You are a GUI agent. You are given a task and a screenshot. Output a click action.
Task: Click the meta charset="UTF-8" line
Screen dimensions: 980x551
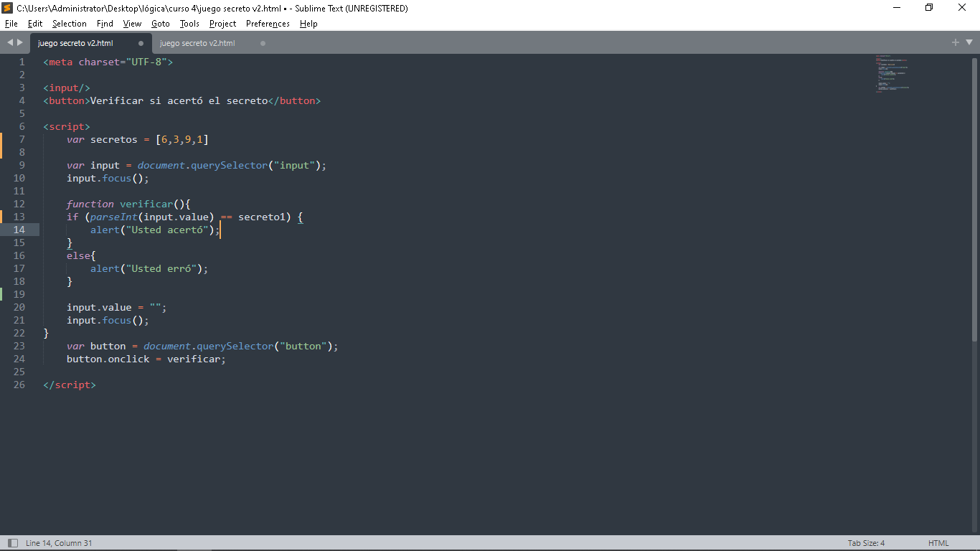[x=108, y=62]
